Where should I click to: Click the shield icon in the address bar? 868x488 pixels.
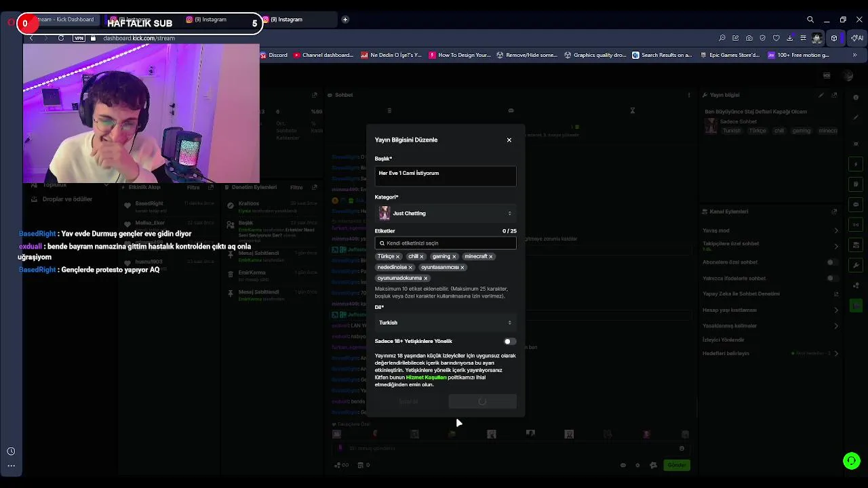coord(762,38)
